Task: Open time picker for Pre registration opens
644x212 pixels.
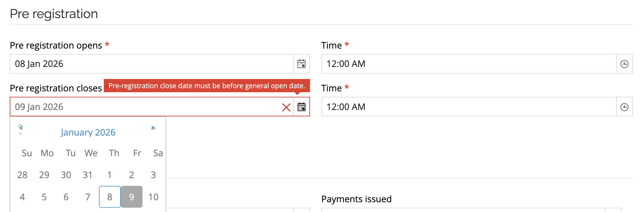Action: 624,64
